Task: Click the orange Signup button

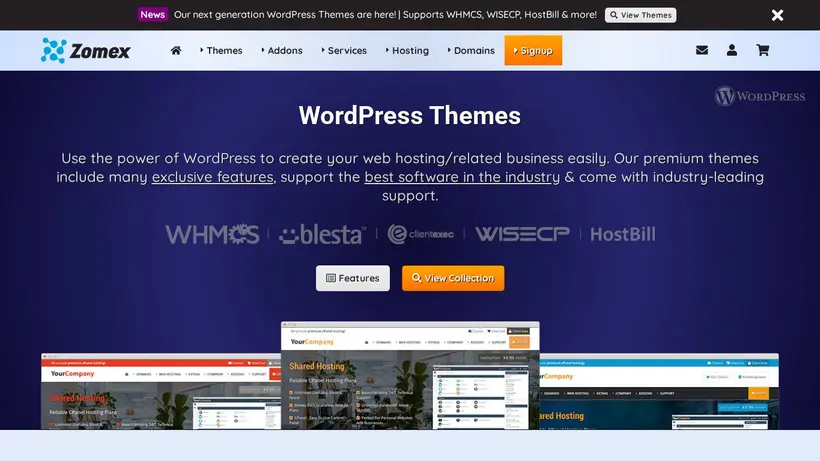Action: (533, 50)
